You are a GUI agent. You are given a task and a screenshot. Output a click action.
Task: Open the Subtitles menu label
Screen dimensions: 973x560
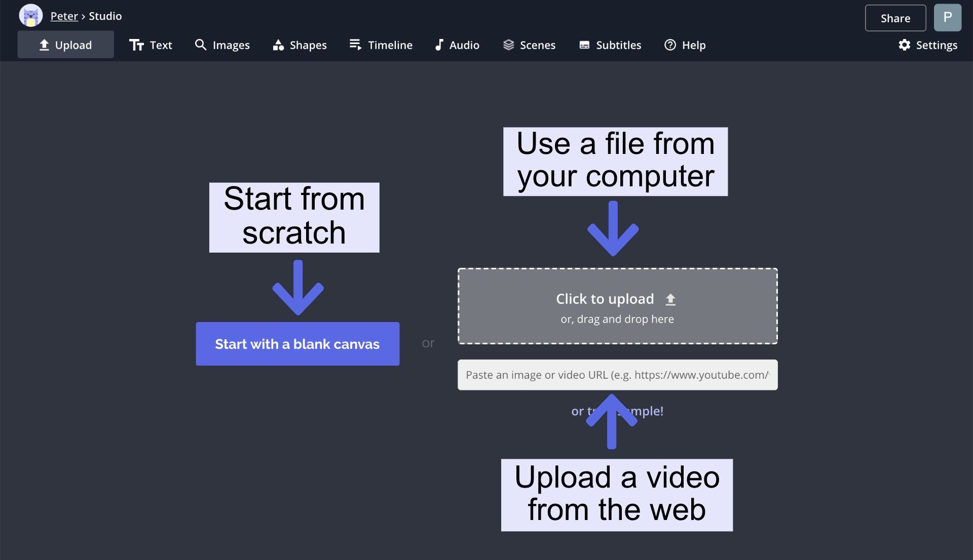618,45
